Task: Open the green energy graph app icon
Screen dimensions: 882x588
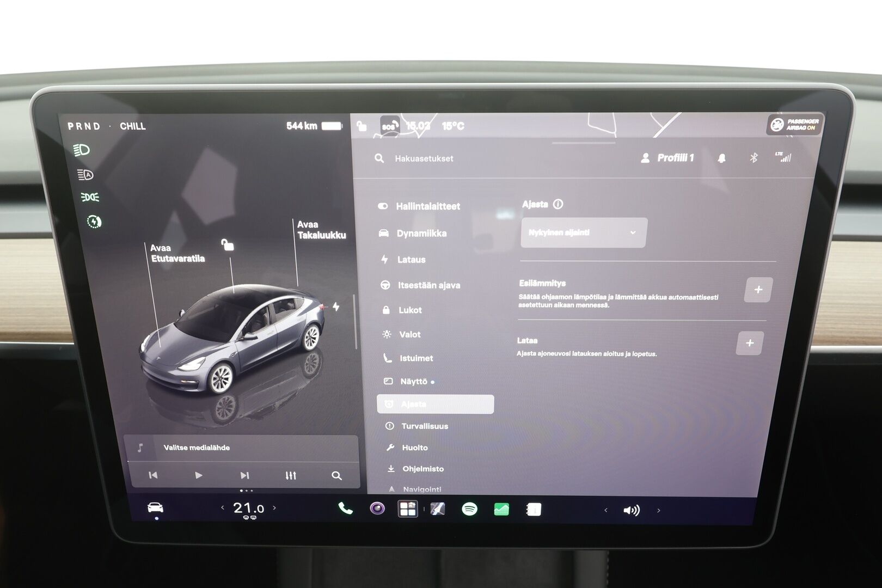Action: (x=501, y=510)
